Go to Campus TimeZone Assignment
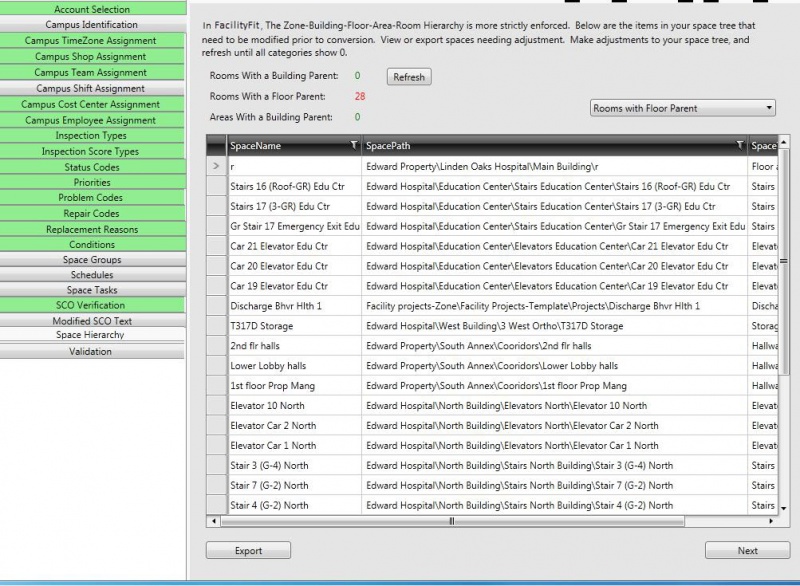Image resolution: width=800 pixels, height=586 pixels. tap(92, 41)
